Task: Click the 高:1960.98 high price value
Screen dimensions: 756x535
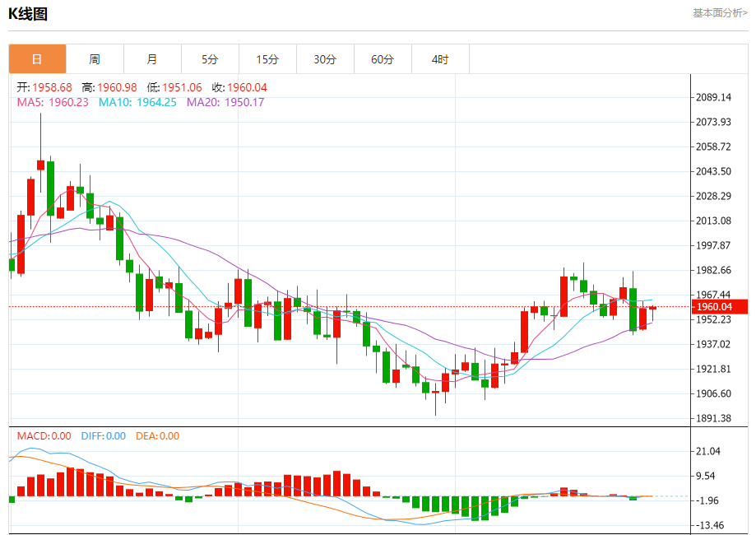Action: [109, 87]
